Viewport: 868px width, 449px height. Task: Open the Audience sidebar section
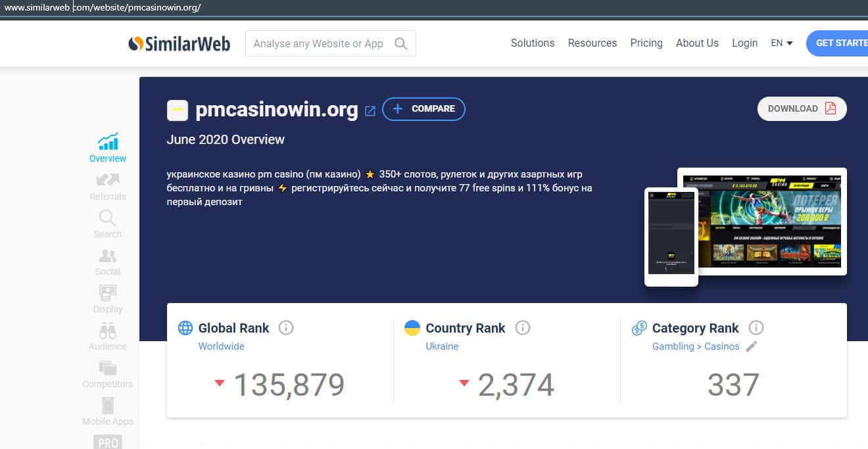(108, 336)
